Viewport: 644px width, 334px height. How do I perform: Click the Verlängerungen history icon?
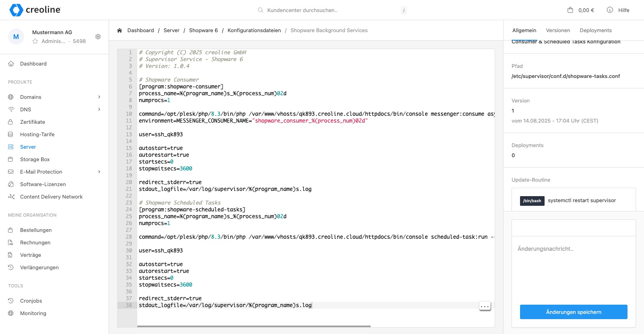[x=11, y=267]
